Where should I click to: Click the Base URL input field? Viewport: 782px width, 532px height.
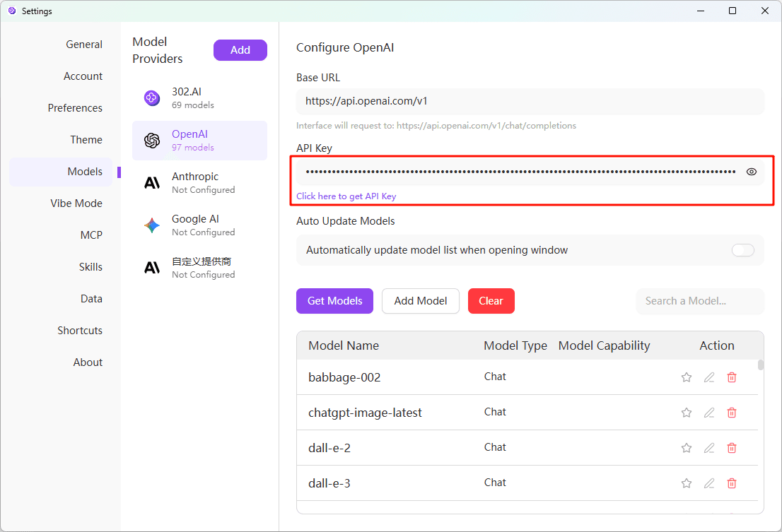tap(530, 101)
